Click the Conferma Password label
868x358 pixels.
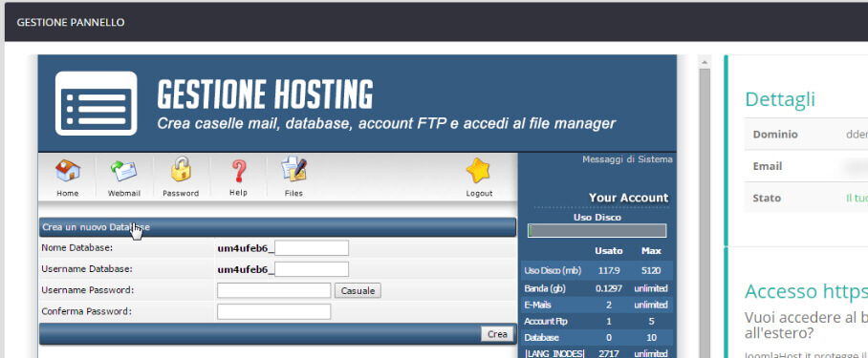86,311
